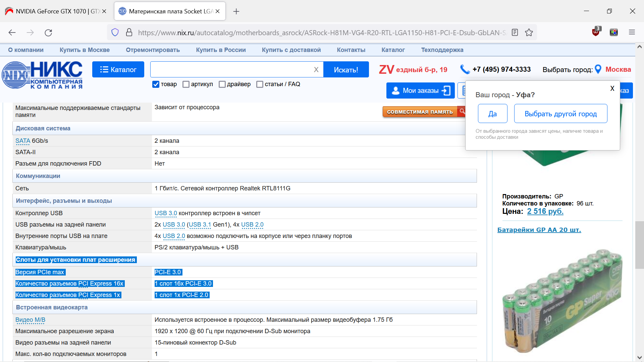Click the tracking protection shield icon
This screenshot has height=362, width=644.
[x=115, y=33]
